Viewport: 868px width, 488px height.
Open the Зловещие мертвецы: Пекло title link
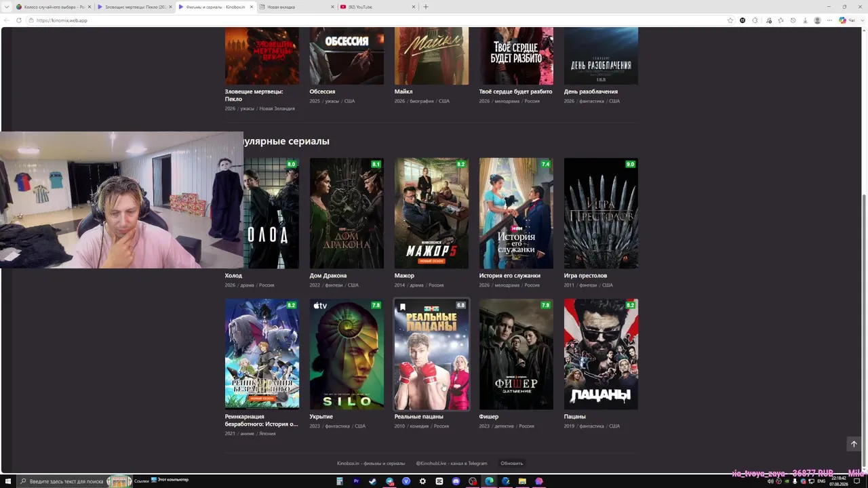tap(254, 95)
